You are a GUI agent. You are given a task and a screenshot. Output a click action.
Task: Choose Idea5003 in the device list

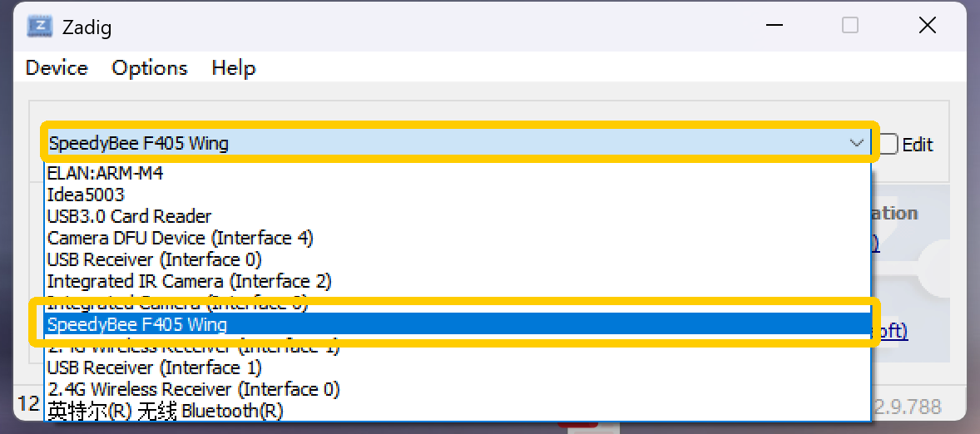(x=456, y=195)
